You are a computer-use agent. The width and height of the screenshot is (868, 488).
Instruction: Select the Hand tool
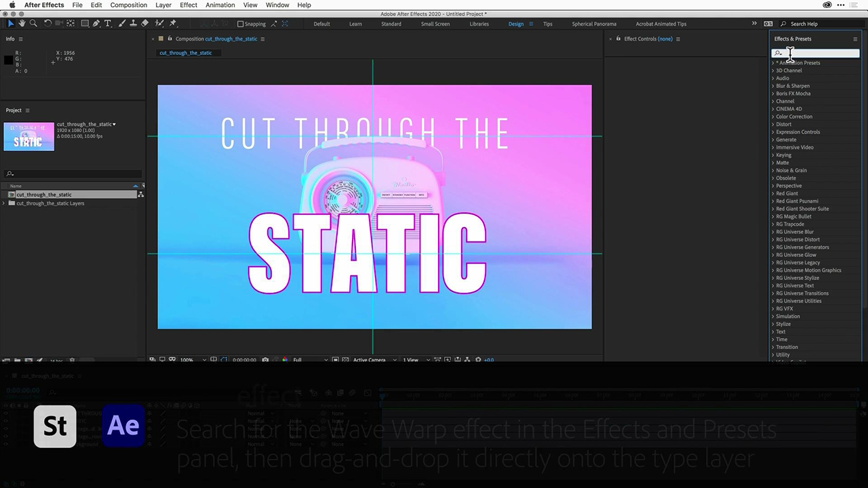(x=22, y=23)
